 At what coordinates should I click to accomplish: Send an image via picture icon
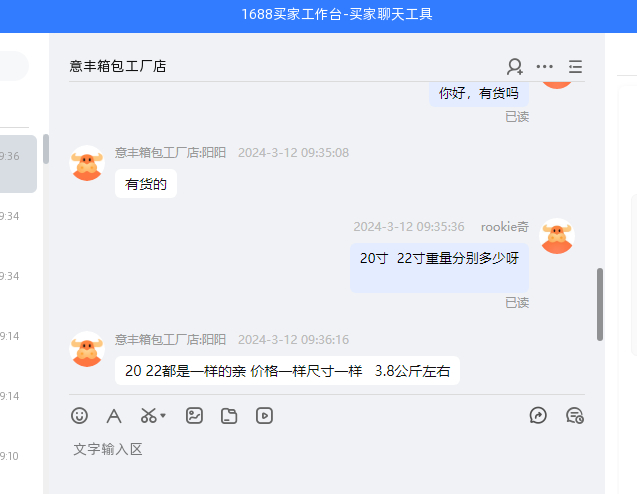click(194, 416)
